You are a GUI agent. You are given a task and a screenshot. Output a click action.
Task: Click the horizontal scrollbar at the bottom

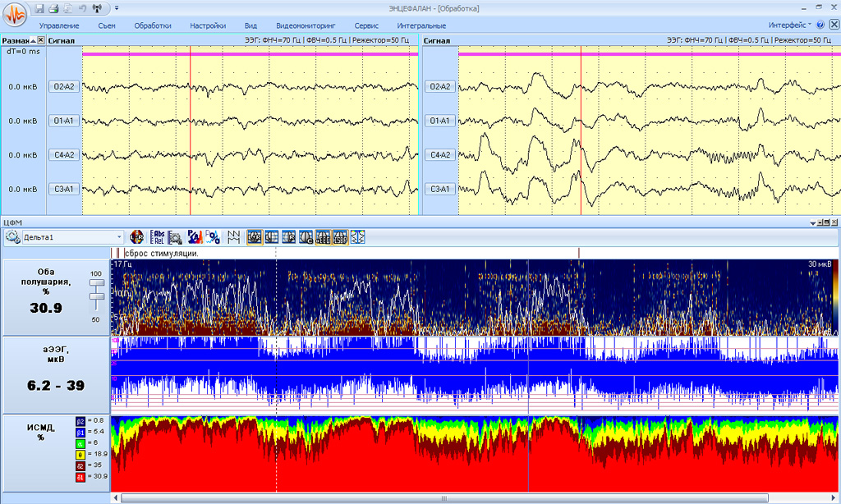(443, 498)
